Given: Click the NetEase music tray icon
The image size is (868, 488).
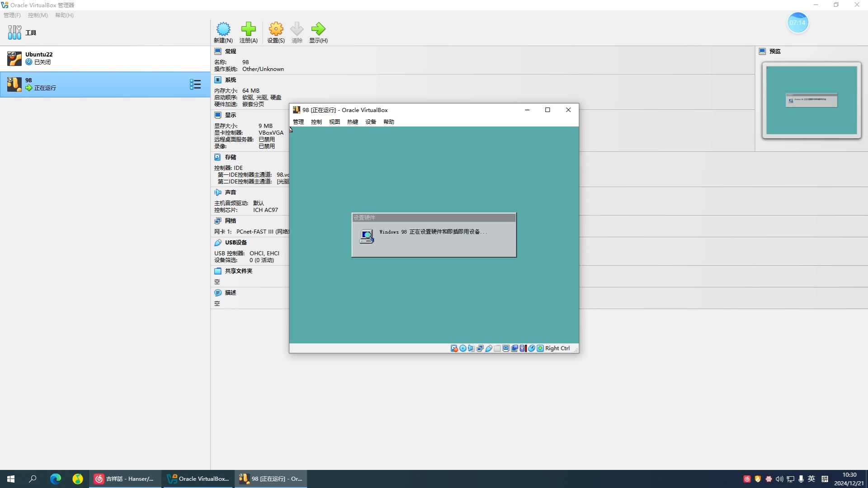Looking at the screenshot, I should (x=747, y=479).
